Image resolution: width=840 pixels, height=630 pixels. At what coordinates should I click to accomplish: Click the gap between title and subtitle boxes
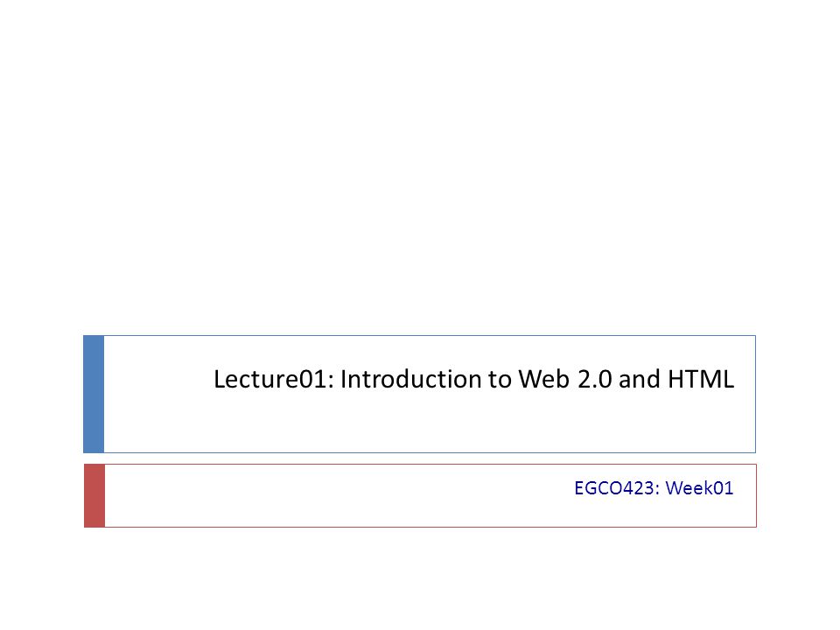[420, 458]
